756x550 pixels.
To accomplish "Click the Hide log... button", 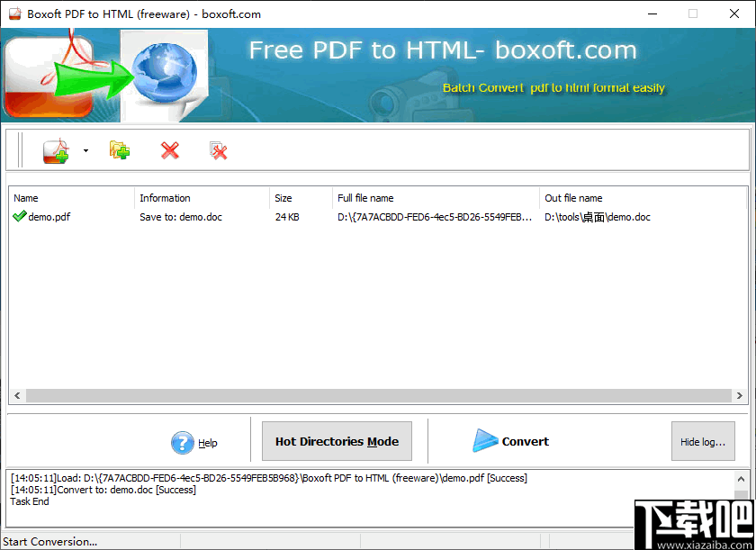I will [703, 441].
